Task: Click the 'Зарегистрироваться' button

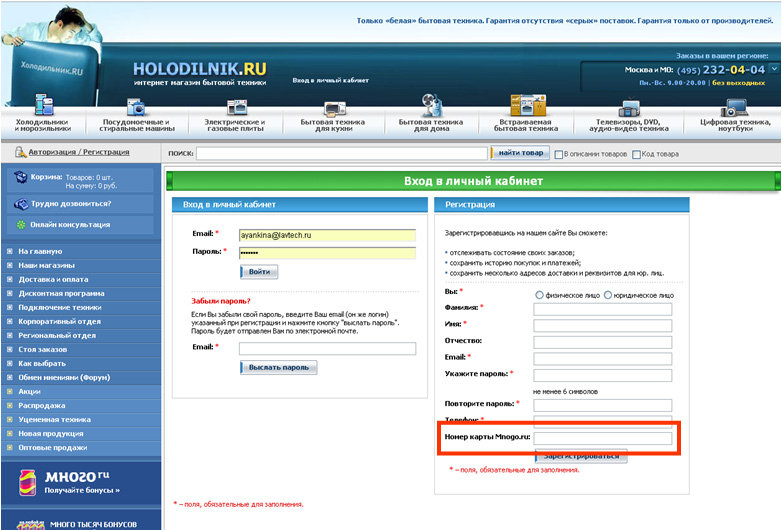Action: click(x=581, y=456)
